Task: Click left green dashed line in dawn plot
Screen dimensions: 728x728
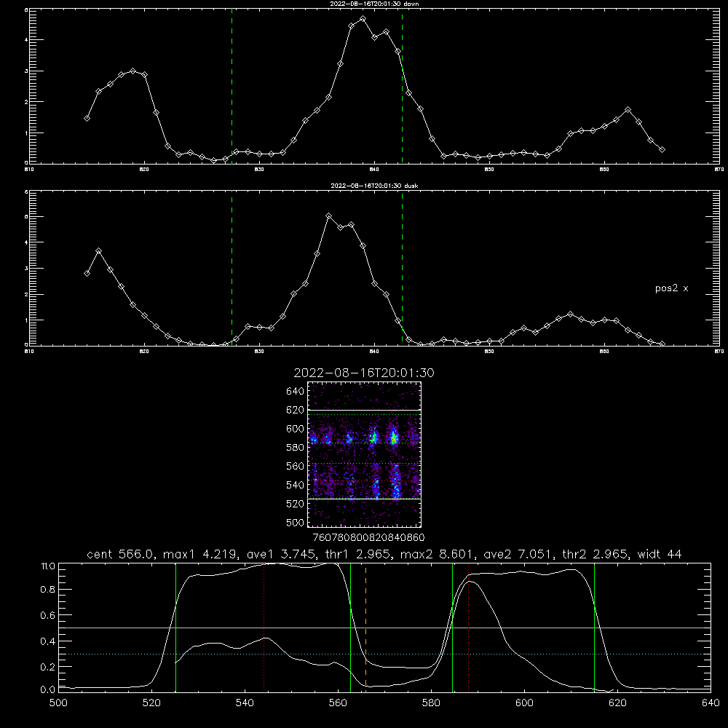Action: (232, 86)
